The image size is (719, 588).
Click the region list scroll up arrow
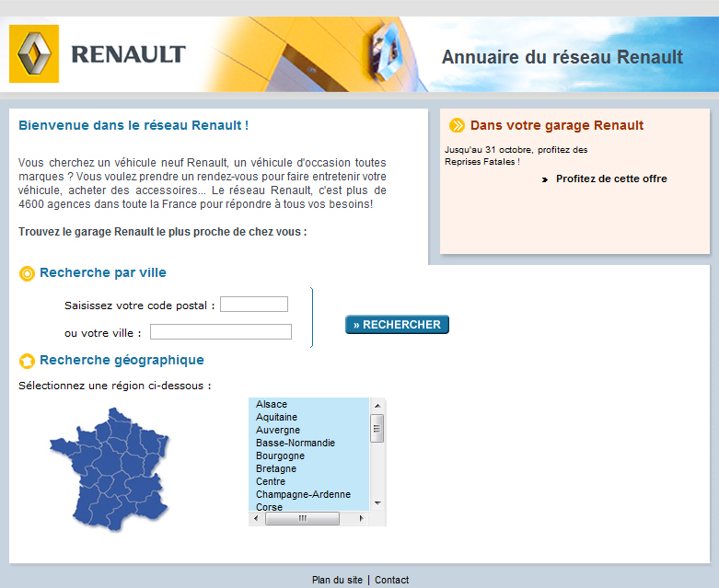click(377, 406)
